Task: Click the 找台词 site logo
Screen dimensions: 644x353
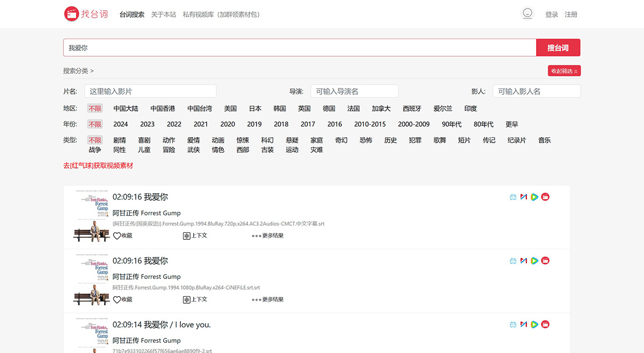Action: (86, 14)
